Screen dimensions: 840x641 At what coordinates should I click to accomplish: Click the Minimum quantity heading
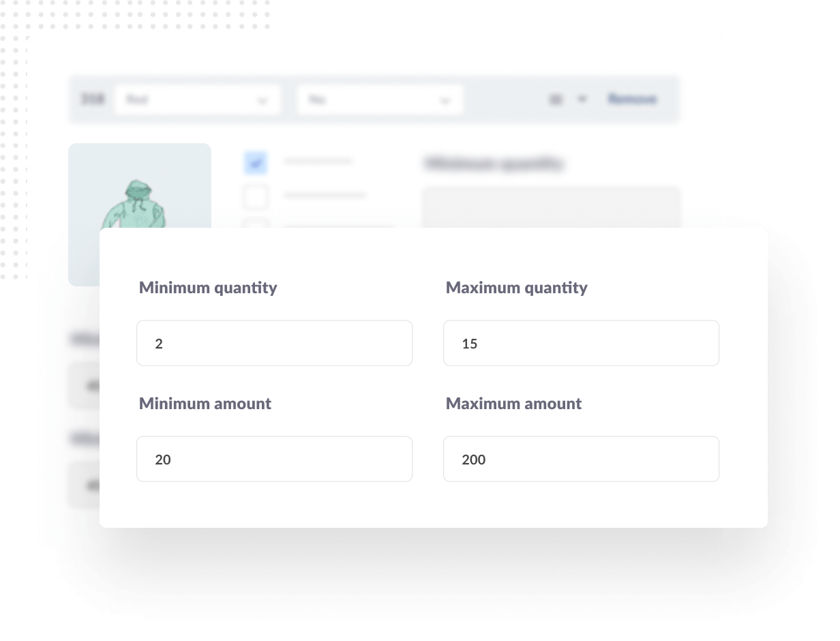click(208, 288)
